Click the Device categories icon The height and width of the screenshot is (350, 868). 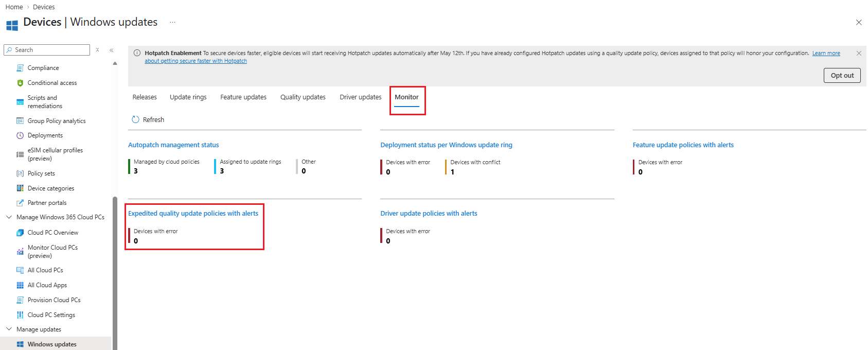click(20, 188)
